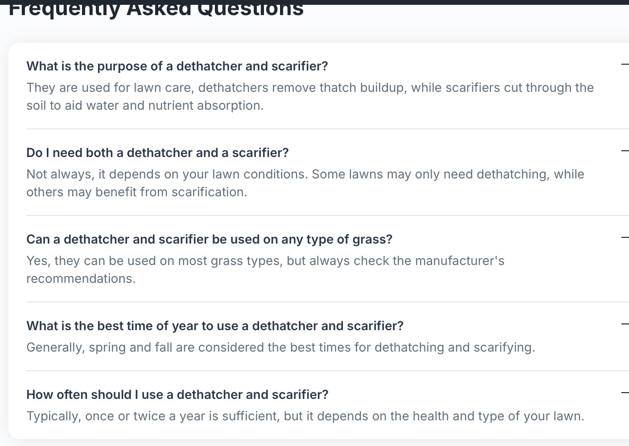Toggle 'What is the purpose of a dethatcher and scarifier?' question
The image size is (629, 446).
[x=177, y=66]
